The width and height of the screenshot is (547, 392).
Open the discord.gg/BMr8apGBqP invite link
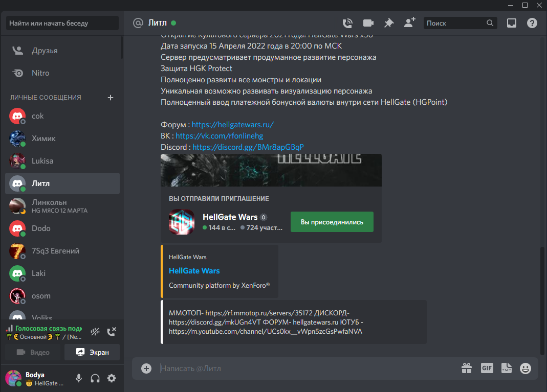point(248,147)
